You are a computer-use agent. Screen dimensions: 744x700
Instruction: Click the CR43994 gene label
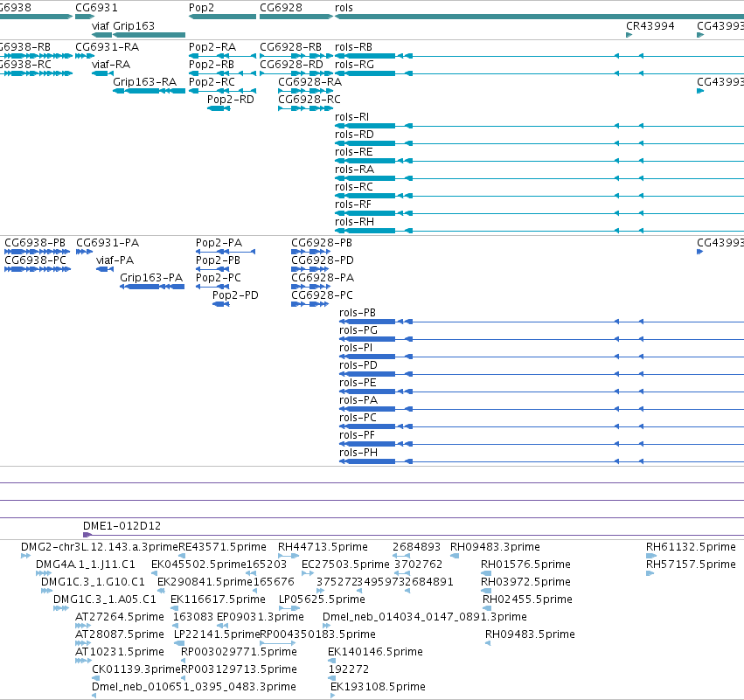click(x=650, y=25)
